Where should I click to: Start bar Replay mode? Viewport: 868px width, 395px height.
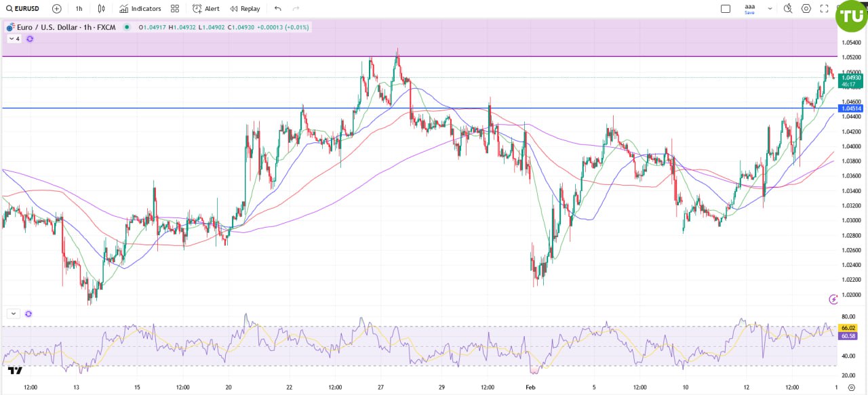[x=245, y=9]
